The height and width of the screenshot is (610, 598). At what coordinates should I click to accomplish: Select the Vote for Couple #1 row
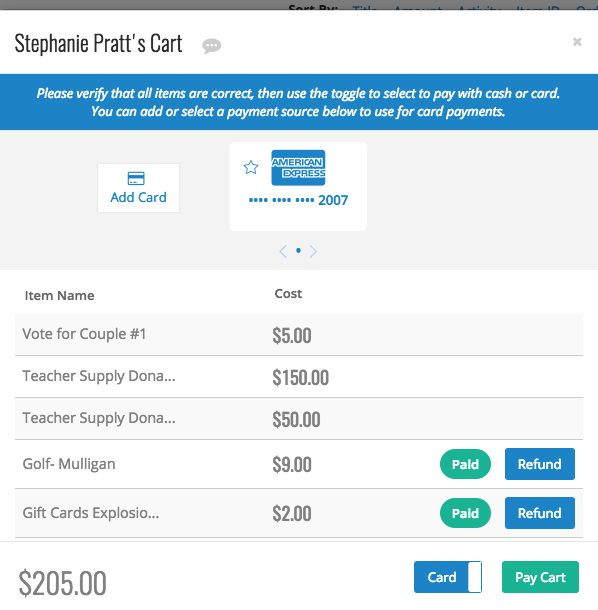pyautogui.click(x=299, y=335)
